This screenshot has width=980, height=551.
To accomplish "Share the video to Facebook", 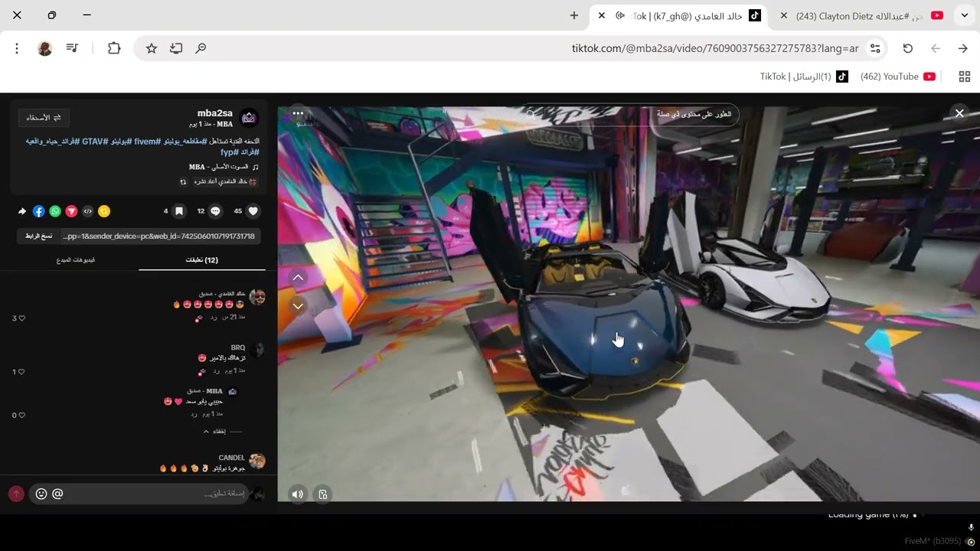I will [39, 211].
